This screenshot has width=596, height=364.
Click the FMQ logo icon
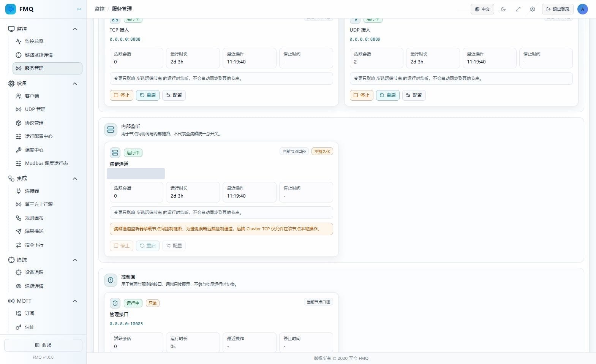[x=11, y=9]
